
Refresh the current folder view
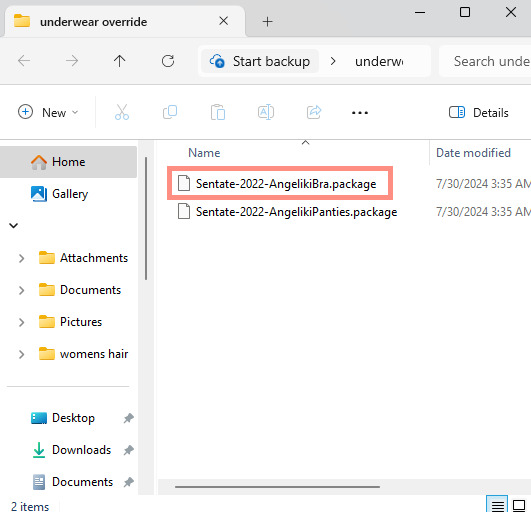click(x=168, y=61)
